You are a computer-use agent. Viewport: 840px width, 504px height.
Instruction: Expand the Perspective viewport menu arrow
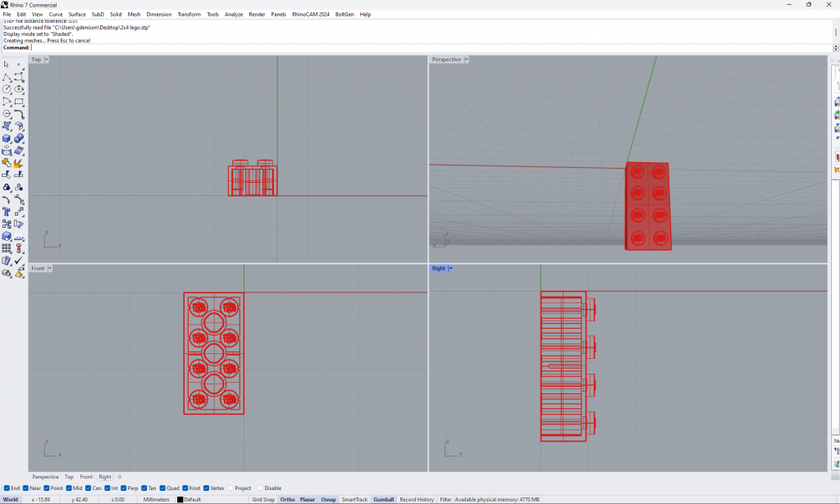coord(466,60)
